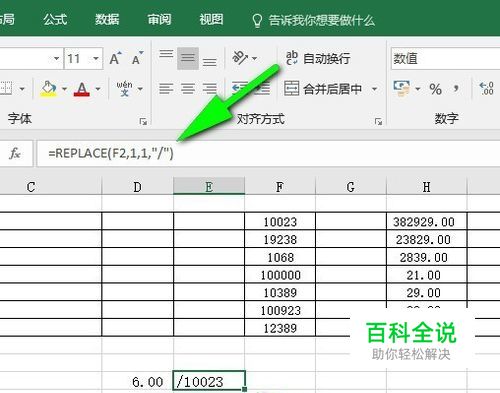
Task: Select cell containing 29.00
Action: [427, 292]
